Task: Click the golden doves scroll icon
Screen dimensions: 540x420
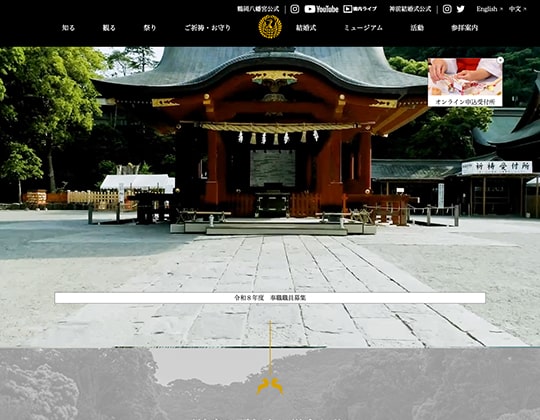Action: pos(270,386)
